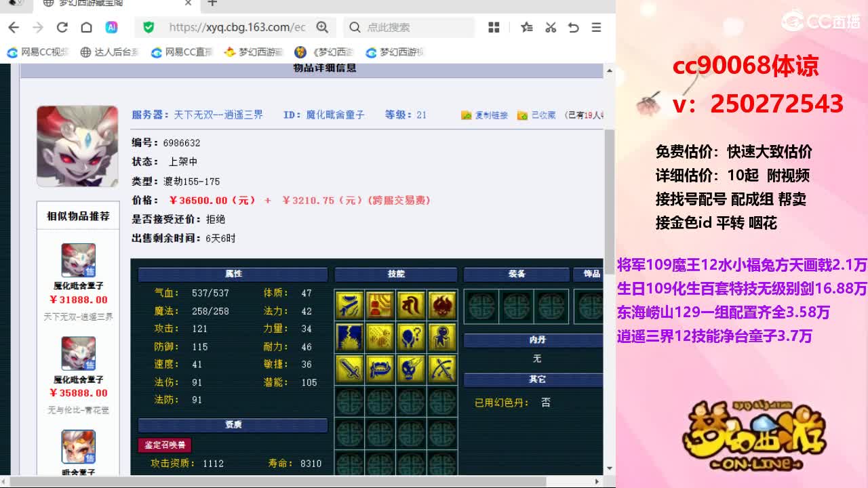Click the blue humanoid figure skill icon
868x488 pixels.
click(x=442, y=337)
